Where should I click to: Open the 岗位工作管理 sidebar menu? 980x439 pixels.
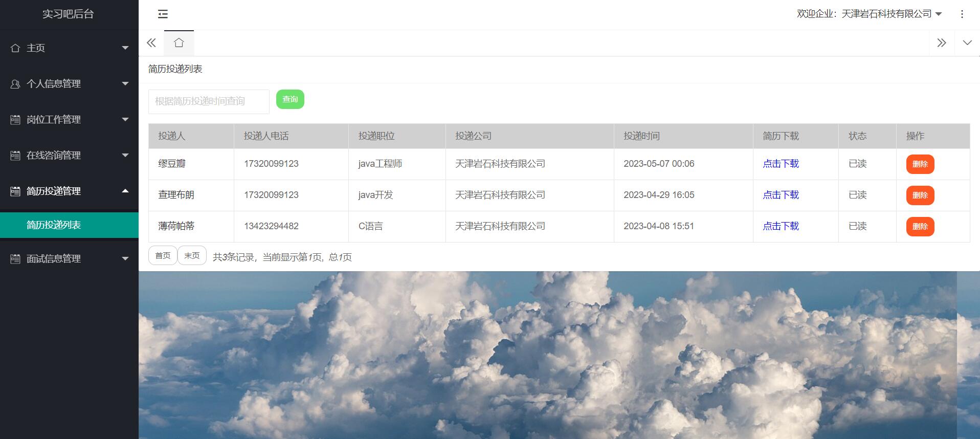point(69,120)
